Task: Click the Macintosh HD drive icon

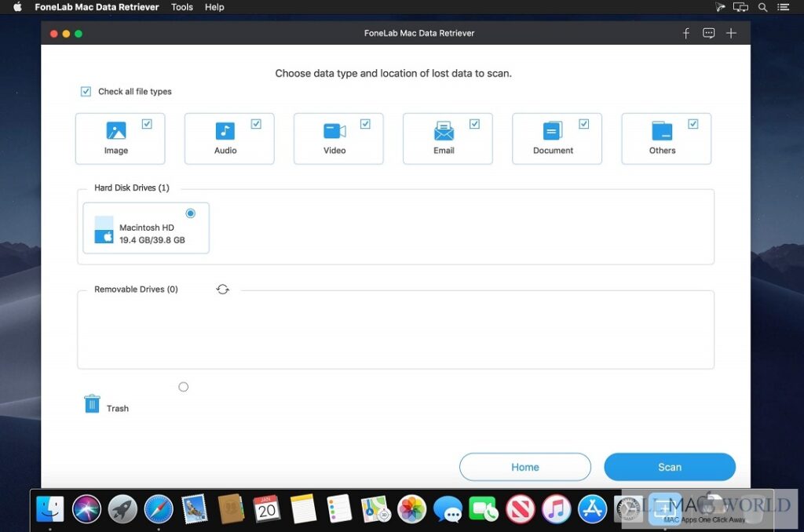Action: pyautogui.click(x=104, y=230)
